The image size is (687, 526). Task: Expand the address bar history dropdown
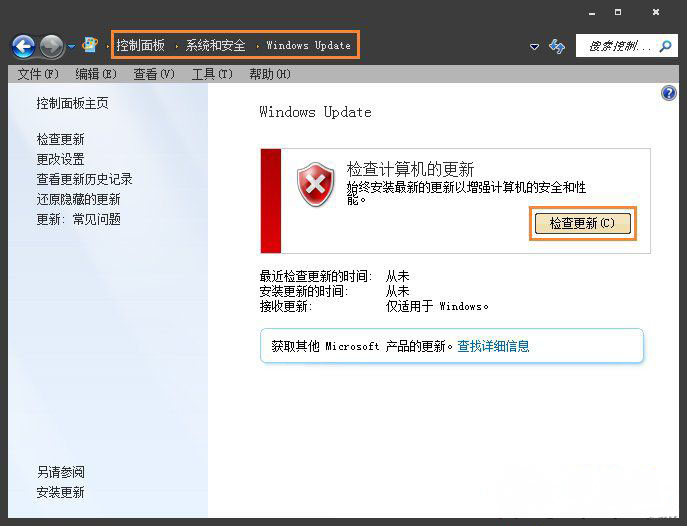(x=534, y=46)
